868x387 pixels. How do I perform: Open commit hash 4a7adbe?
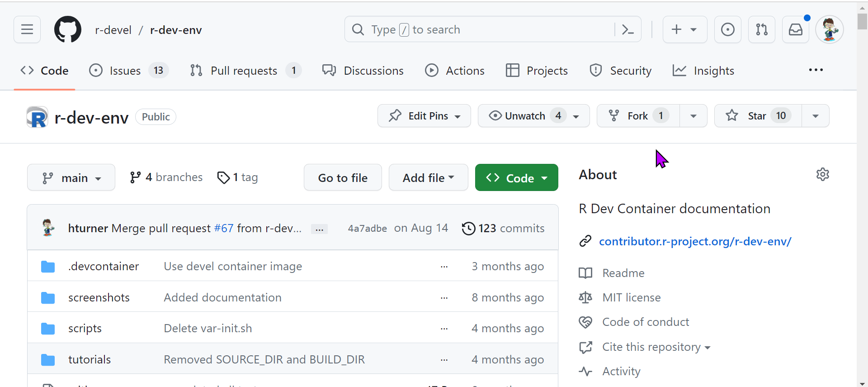coord(367,228)
